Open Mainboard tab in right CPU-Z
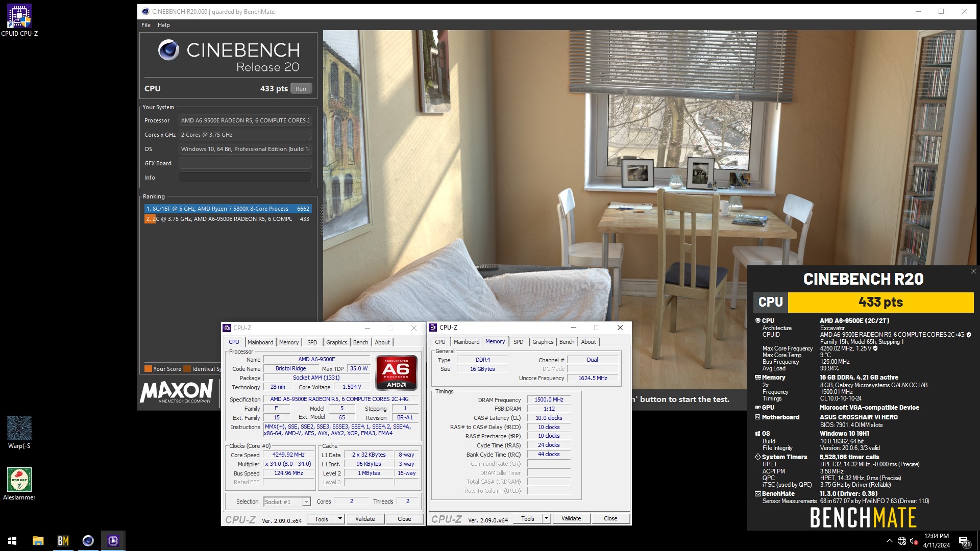Image resolution: width=980 pixels, height=551 pixels. click(x=467, y=342)
